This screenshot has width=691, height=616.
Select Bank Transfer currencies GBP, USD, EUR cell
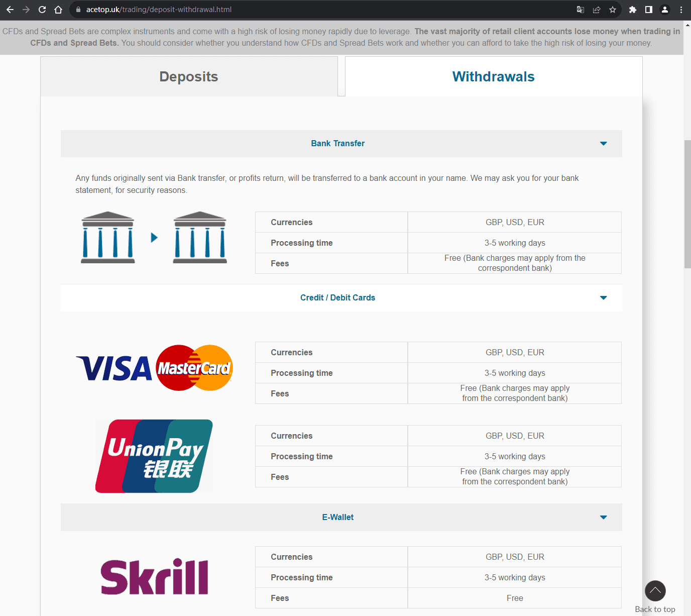pyautogui.click(x=515, y=222)
